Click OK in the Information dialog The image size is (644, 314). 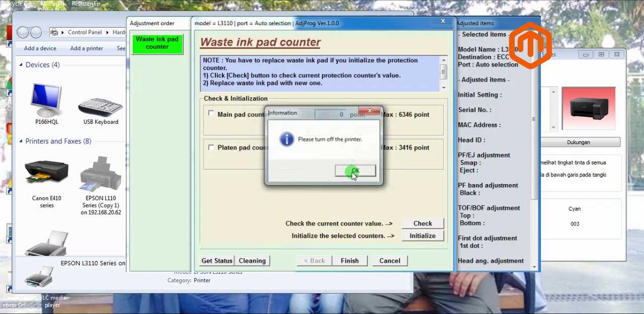click(355, 171)
